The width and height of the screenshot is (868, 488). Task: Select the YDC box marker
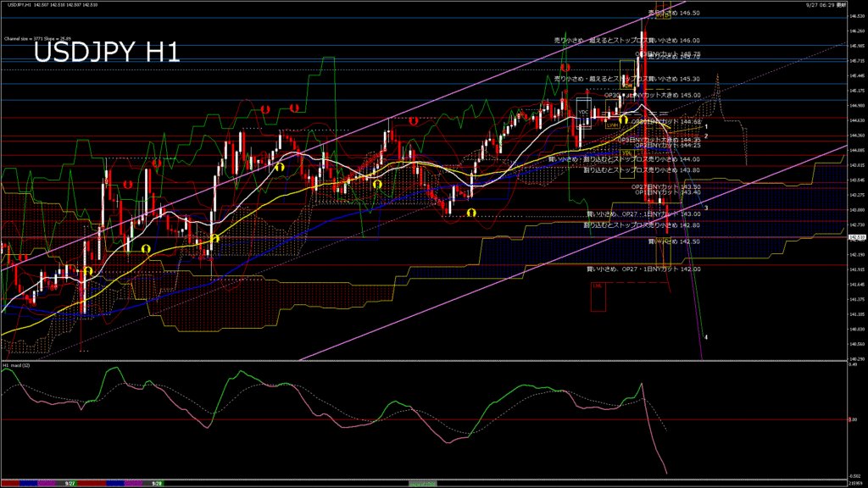click(583, 112)
